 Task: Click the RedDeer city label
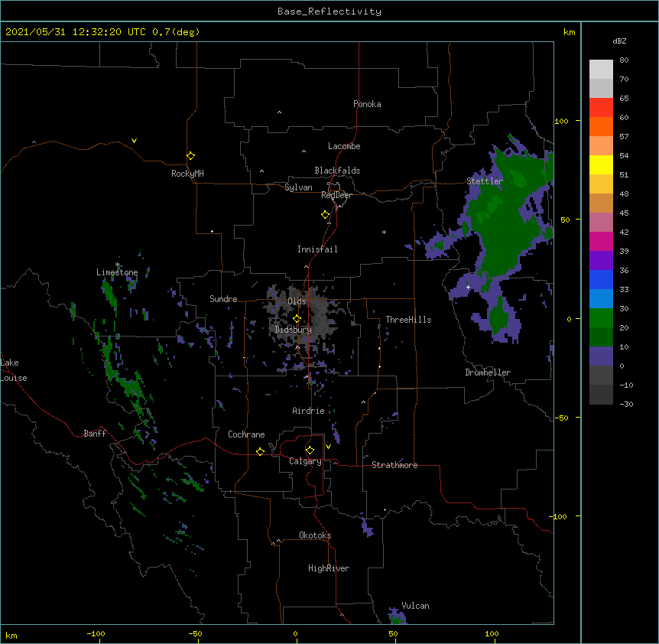336,195
